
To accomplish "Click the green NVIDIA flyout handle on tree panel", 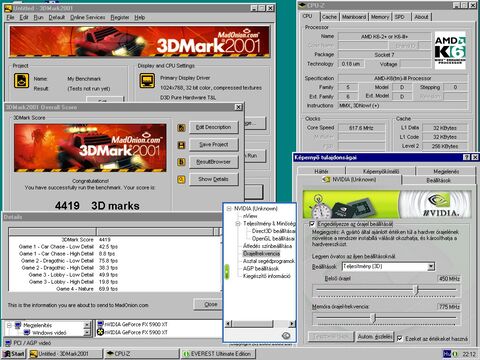I will (227, 272).
